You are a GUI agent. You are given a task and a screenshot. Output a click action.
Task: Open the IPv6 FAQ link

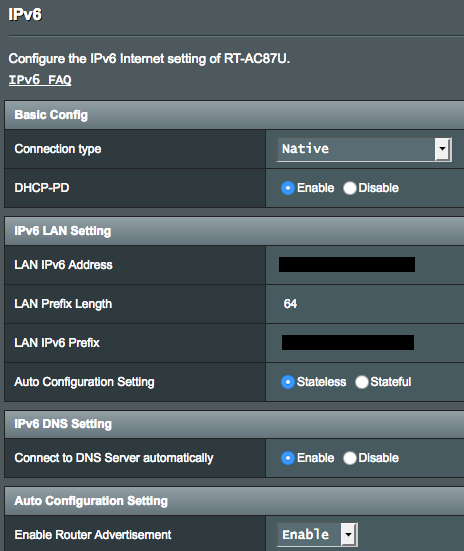point(40,80)
